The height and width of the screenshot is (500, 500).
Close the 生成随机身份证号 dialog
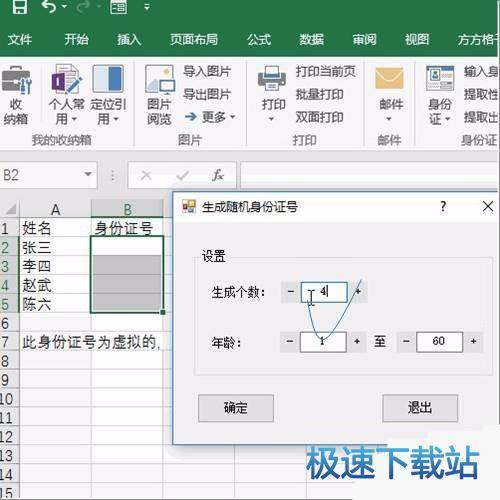coord(488,207)
